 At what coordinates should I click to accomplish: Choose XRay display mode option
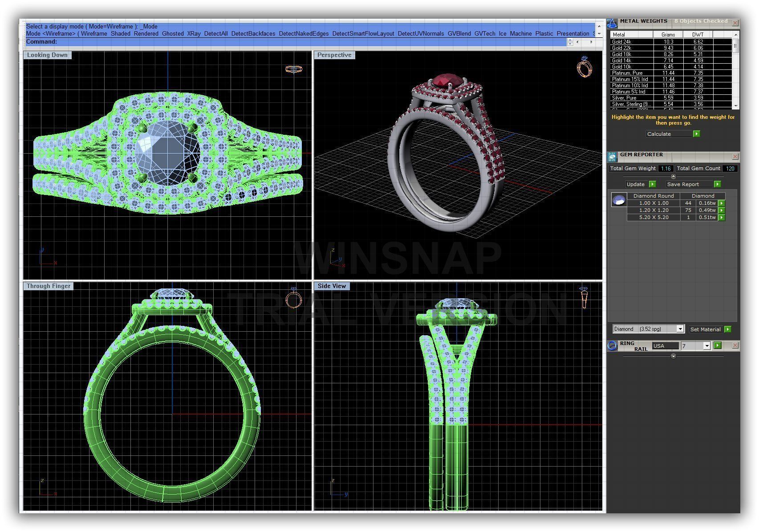click(194, 33)
